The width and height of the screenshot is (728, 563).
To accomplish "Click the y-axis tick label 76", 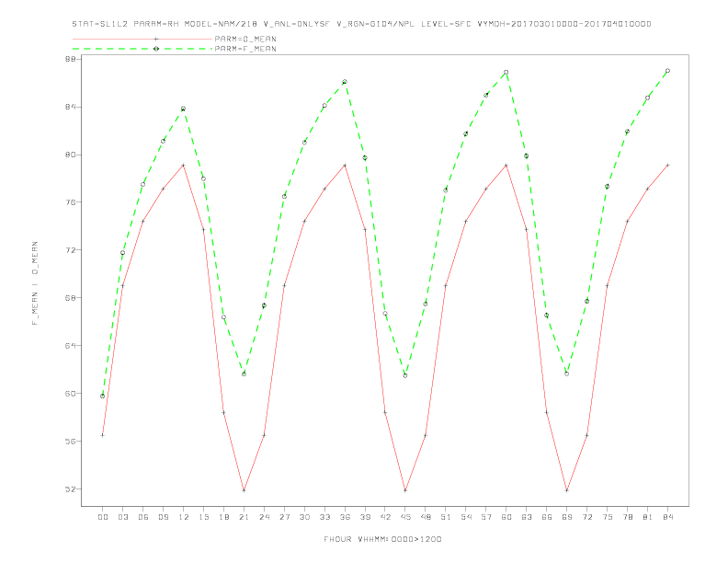I will (71, 202).
